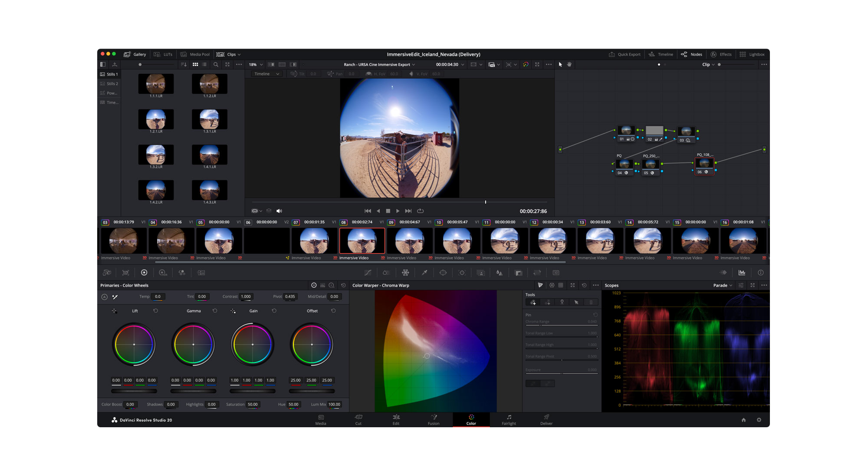Open the Timeline dropdown above viewer

click(266, 74)
